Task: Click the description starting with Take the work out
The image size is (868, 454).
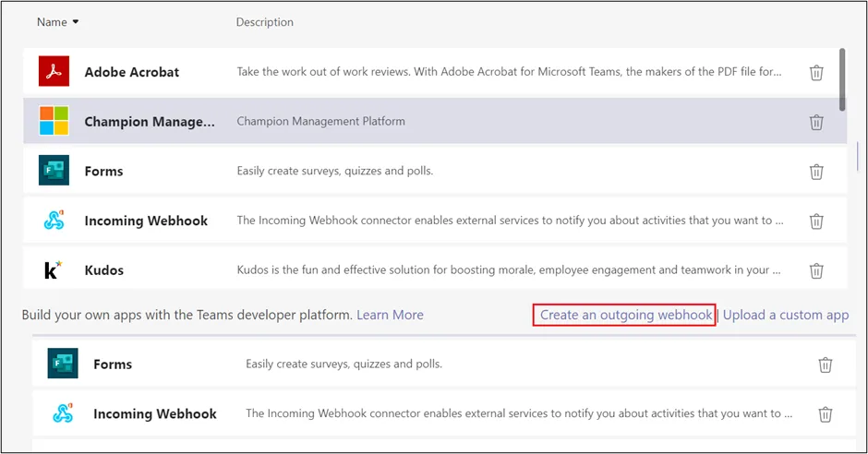Action: click(x=510, y=71)
